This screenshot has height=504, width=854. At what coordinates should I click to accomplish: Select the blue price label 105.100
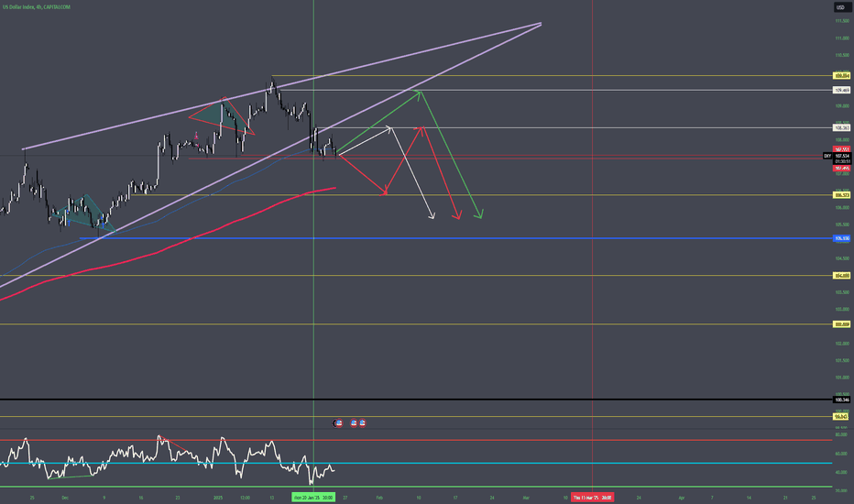842,238
